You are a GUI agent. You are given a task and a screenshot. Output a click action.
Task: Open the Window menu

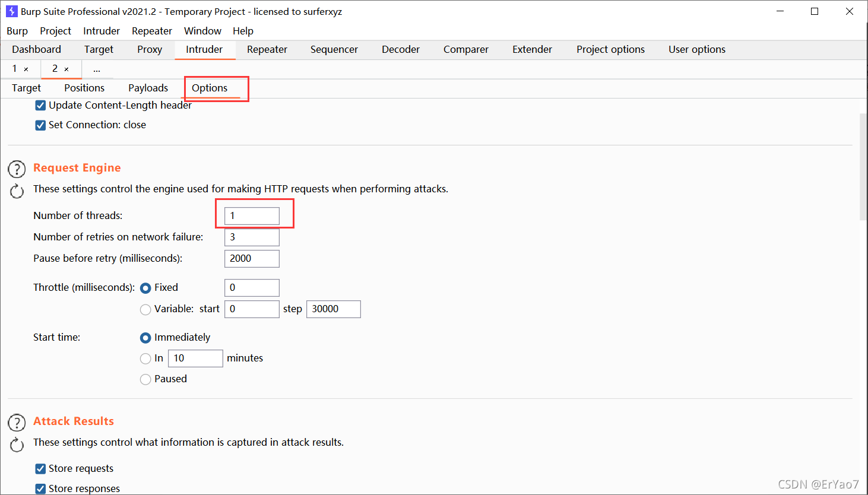202,31
